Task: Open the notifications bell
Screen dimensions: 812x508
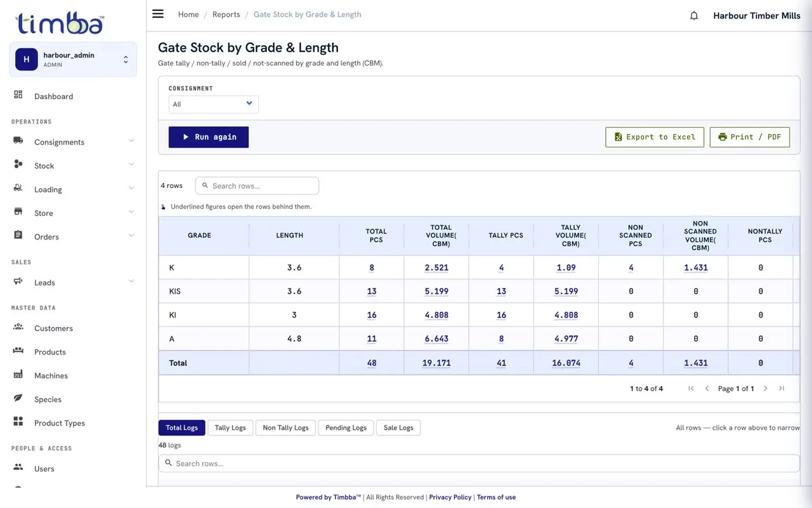Action: click(x=694, y=16)
